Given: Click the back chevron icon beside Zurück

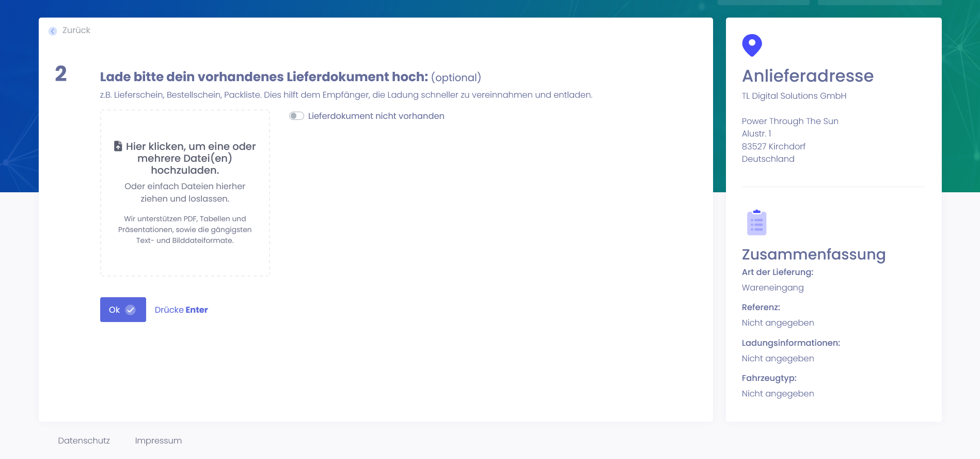Looking at the screenshot, I should coord(53,31).
